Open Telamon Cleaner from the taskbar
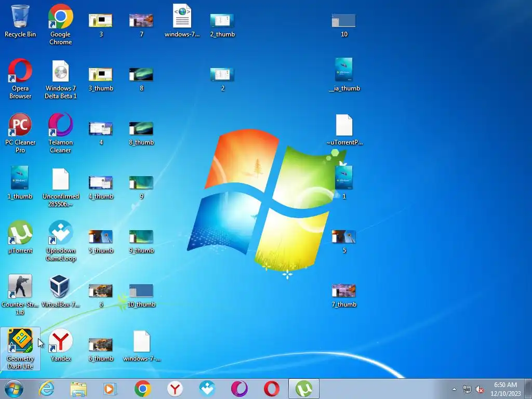Image resolution: width=532 pixels, height=399 pixels. pos(239,389)
